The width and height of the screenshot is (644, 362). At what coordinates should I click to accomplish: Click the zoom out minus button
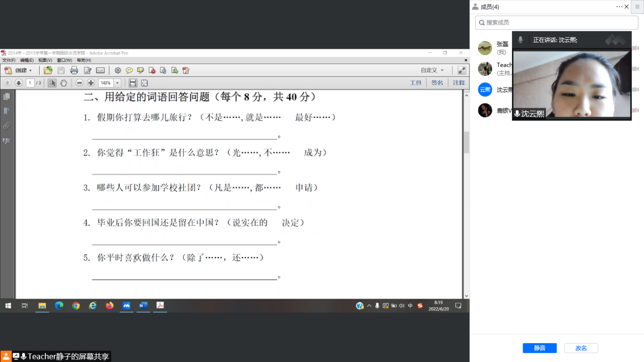(79, 83)
